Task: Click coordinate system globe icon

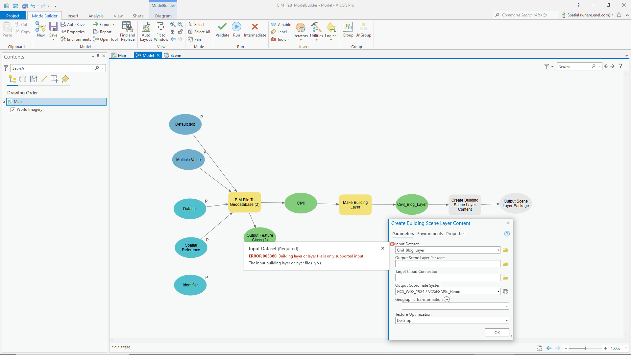Action: pyautogui.click(x=506, y=292)
